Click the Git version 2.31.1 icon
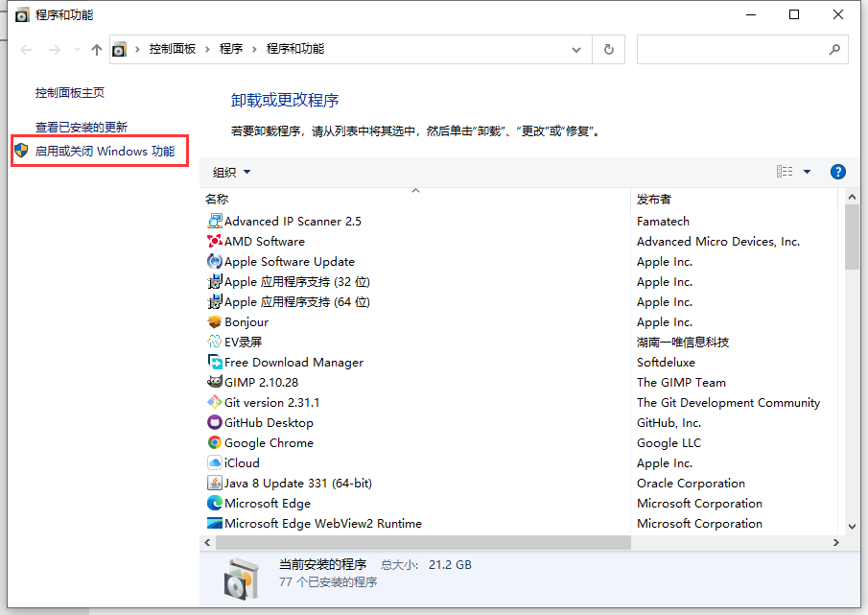 point(214,402)
